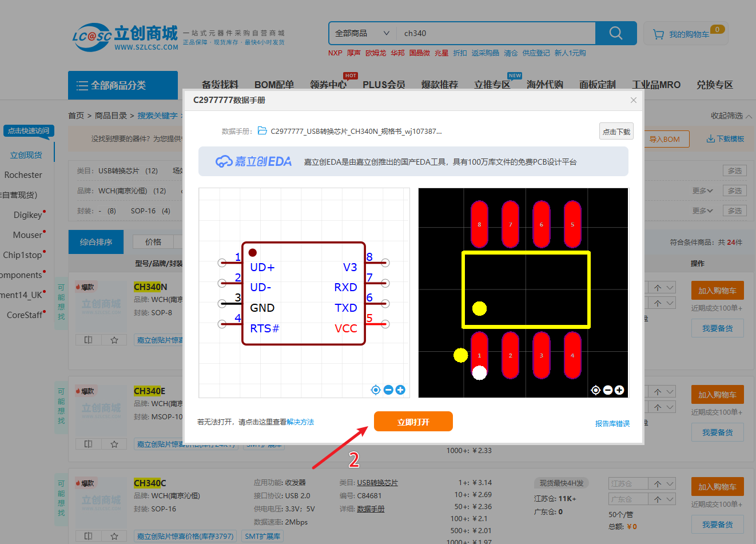Switch to the CoreStaff supplier tab
Image resolution: width=756 pixels, height=544 pixels.
click(x=25, y=315)
